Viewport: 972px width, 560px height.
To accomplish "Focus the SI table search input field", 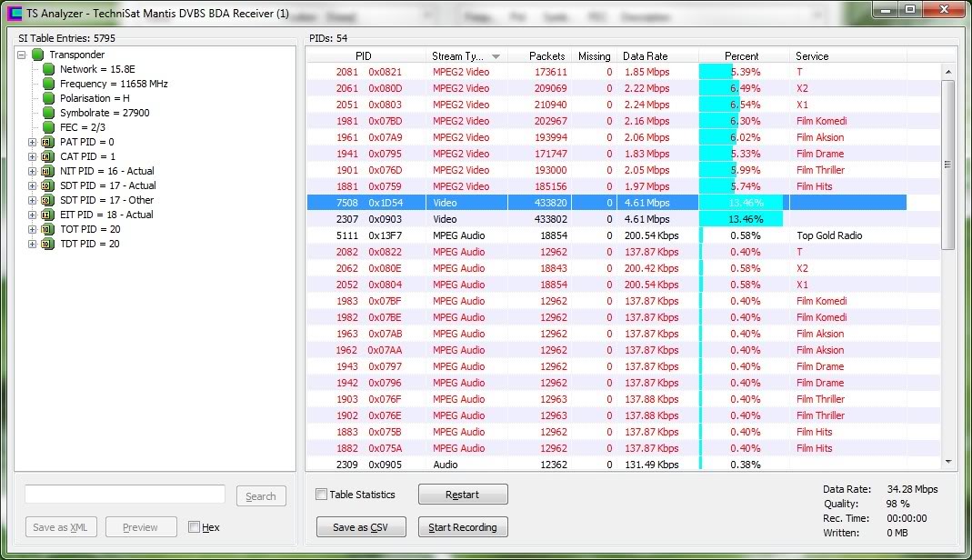I will coord(125,494).
